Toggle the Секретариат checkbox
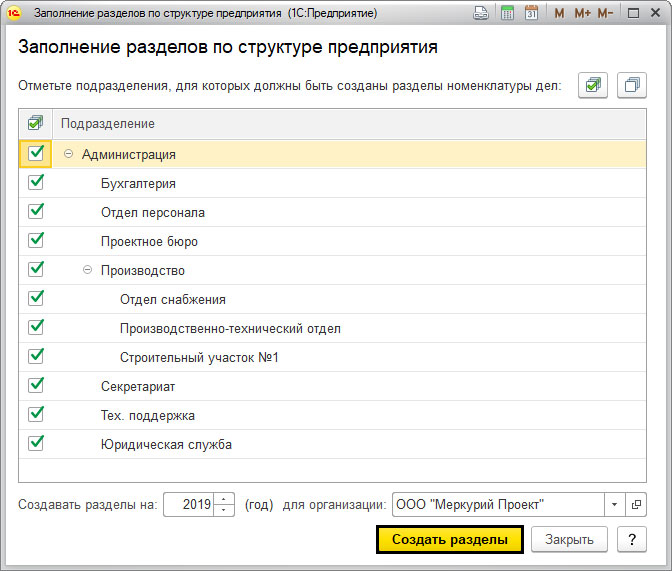Viewport: 672px width, 571px height. 36,385
